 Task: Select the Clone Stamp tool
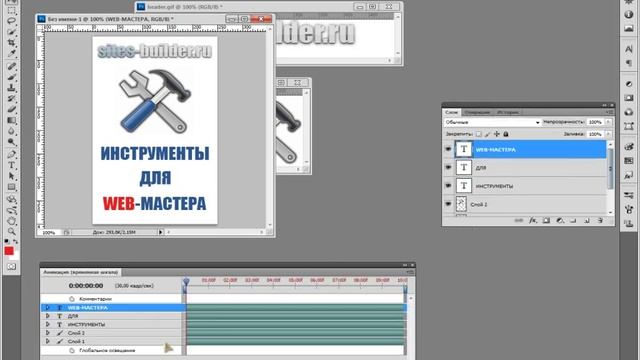[11, 87]
